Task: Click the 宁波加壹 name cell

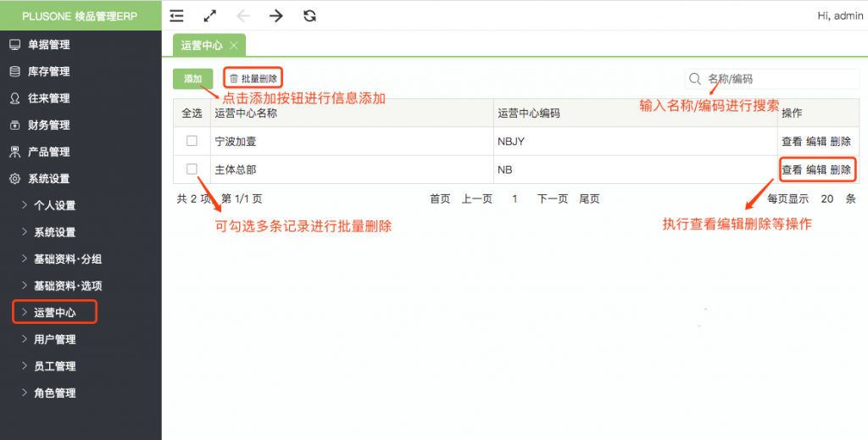Action: click(x=352, y=141)
